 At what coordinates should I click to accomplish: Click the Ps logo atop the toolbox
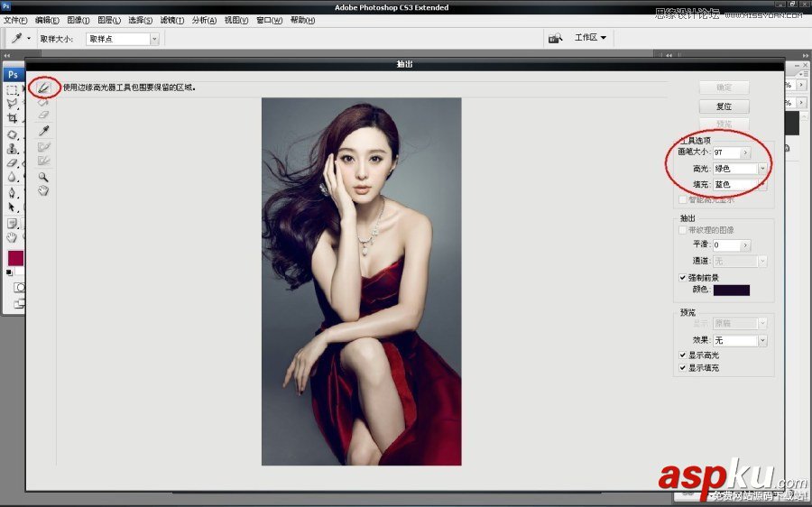[x=13, y=74]
